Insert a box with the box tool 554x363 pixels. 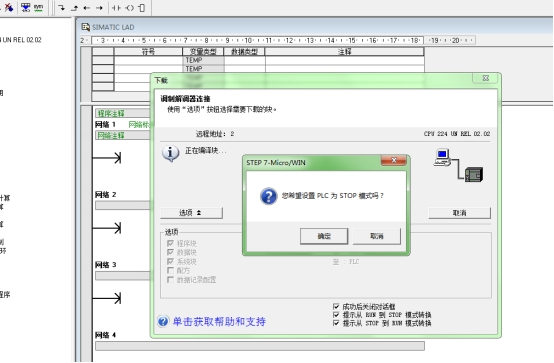click(x=142, y=7)
